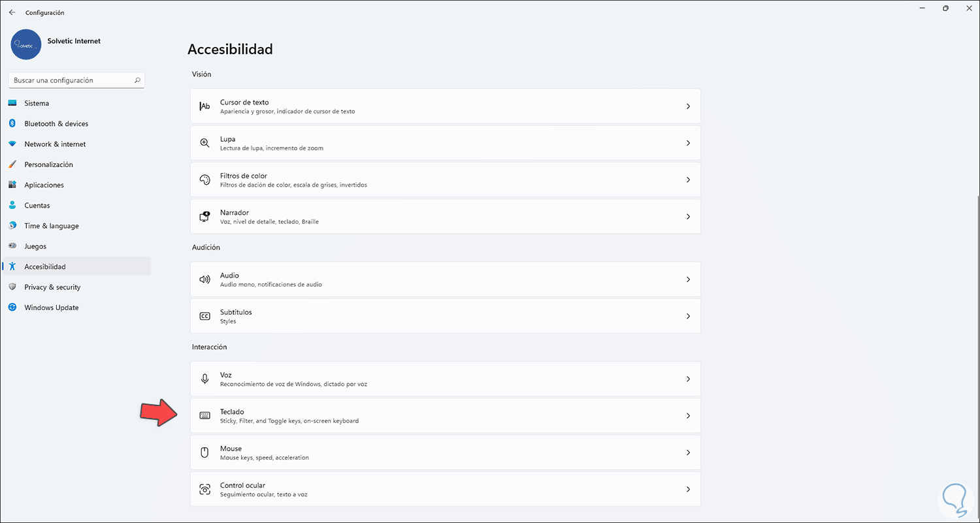Click the Teclado keyboard icon
Viewport: 980px width, 523px height.
point(204,416)
